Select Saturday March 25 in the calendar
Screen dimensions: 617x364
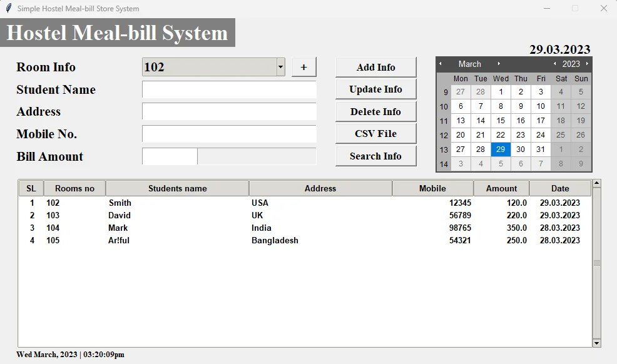tap(561, 135)
